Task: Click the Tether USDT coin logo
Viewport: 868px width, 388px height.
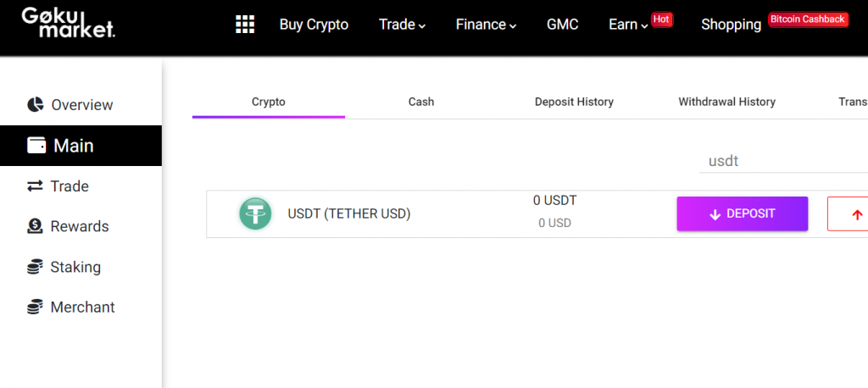Action: coord(254,213)
